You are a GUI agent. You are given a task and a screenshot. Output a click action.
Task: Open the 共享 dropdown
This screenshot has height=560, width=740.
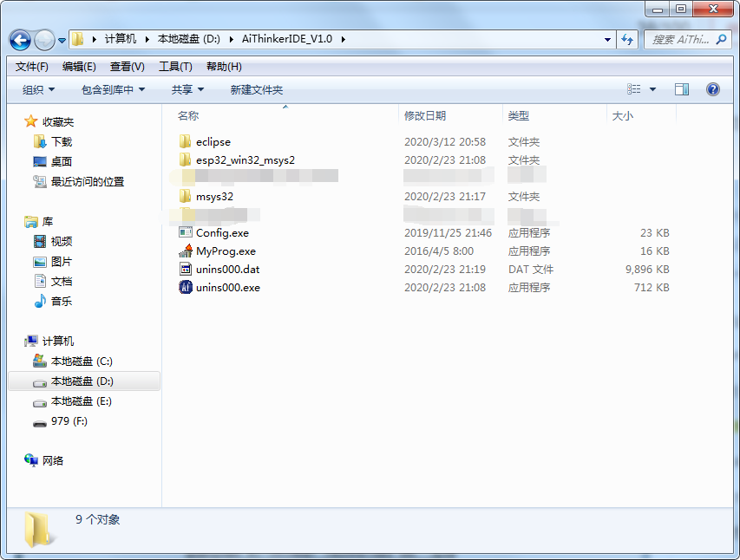click(x=187, y=89)
